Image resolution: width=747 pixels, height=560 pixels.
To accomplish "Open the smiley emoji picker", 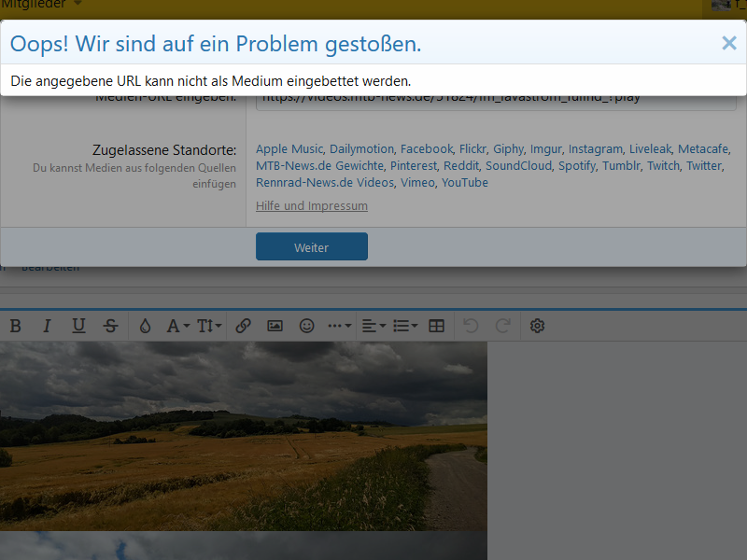I will [306, 326].
